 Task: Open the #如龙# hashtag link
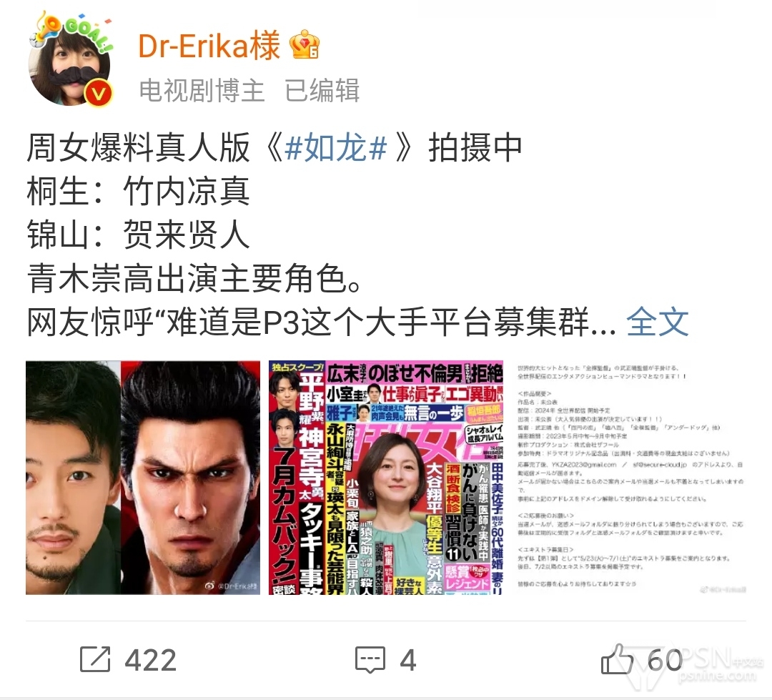(x=336, y=148)
